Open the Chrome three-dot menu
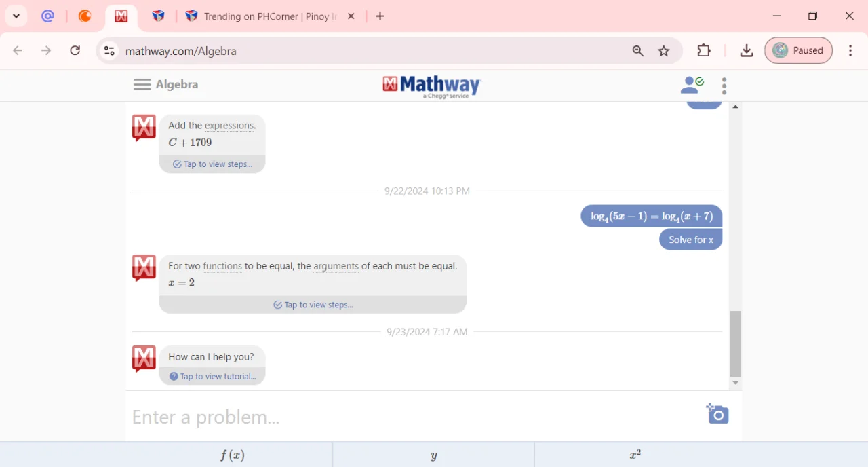 point(850,50)
